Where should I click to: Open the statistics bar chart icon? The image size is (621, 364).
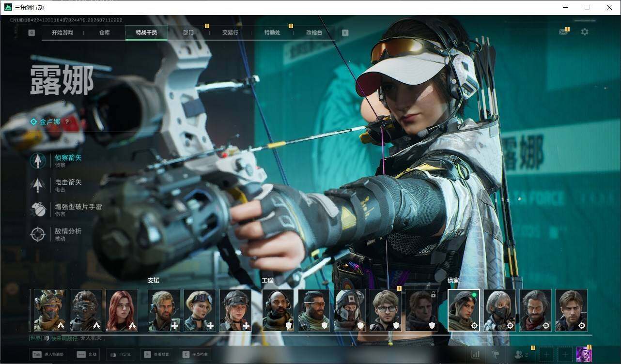click(476, 355)
